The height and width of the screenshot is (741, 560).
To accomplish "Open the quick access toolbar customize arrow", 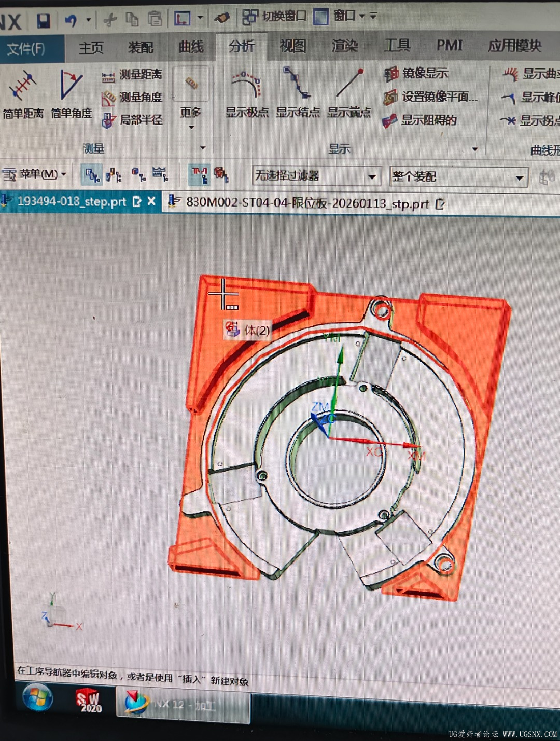I will point(373,16).
